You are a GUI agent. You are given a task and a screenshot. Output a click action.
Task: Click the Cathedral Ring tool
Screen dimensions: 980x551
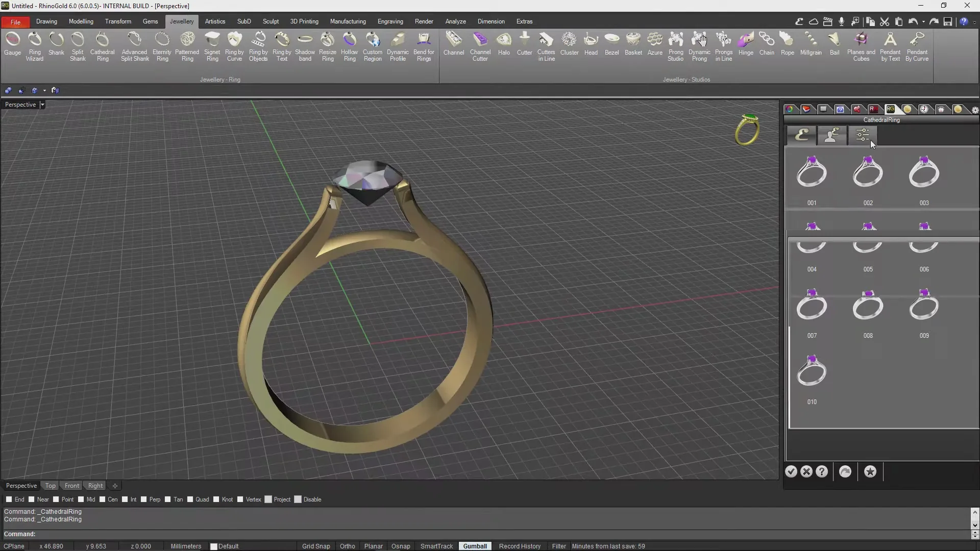(103, 46)
